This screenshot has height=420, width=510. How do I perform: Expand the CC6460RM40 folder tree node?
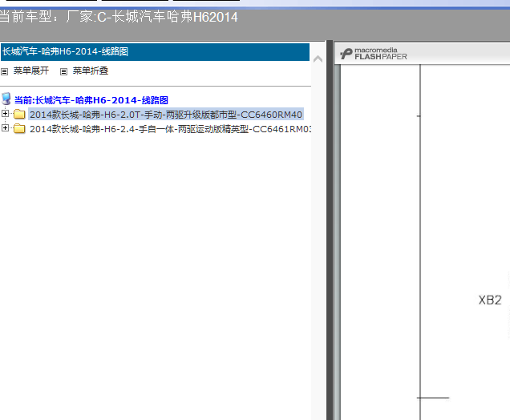pyautogui.click(x=5, y=114)
